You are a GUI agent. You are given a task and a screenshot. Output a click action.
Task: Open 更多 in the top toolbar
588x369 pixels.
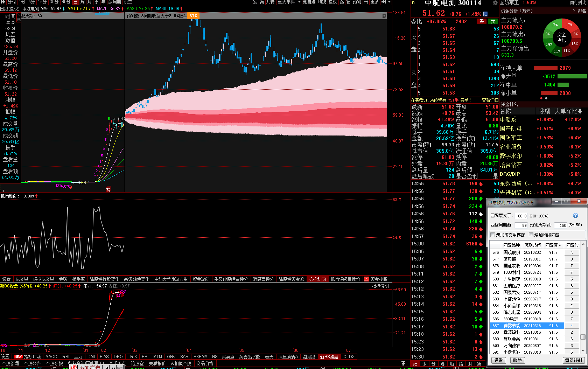pos(374,2)
